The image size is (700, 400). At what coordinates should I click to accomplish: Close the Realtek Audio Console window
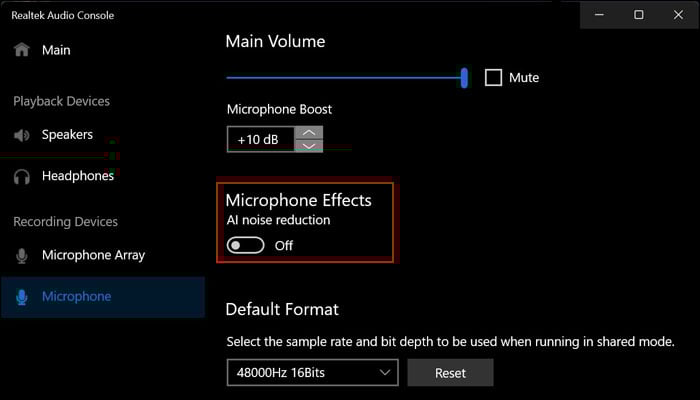pyautogui.click(x=679, y=15)
